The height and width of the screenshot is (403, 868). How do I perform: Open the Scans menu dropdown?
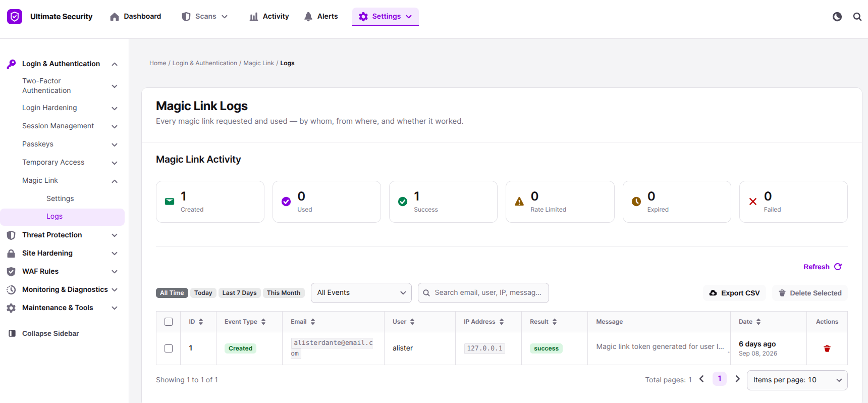[x=204, y=17]
